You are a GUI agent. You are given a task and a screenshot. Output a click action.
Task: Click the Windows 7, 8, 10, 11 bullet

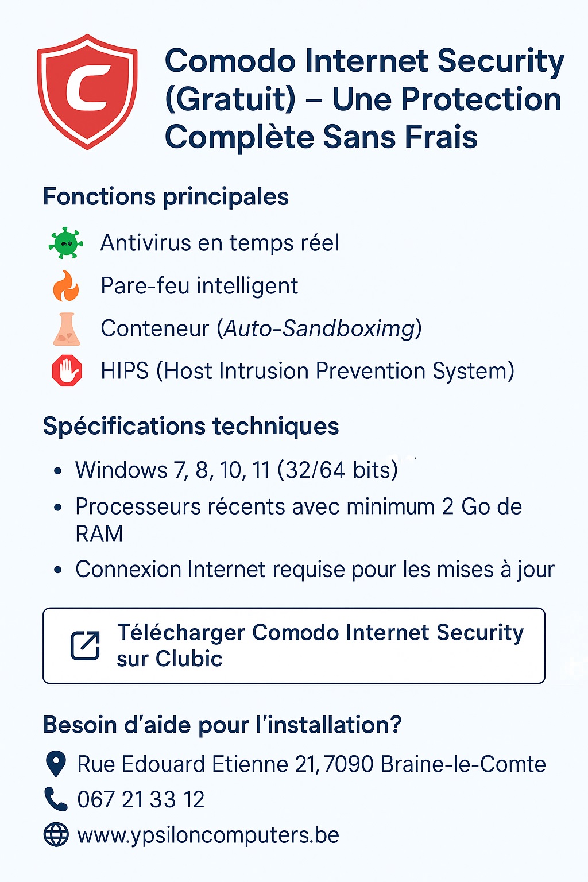(x=237, y=470)
